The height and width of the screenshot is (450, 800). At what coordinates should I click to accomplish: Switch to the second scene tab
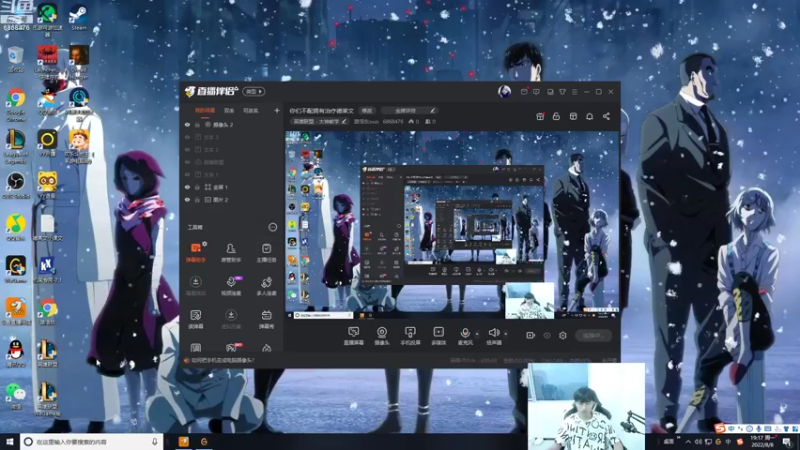[229, 110]
